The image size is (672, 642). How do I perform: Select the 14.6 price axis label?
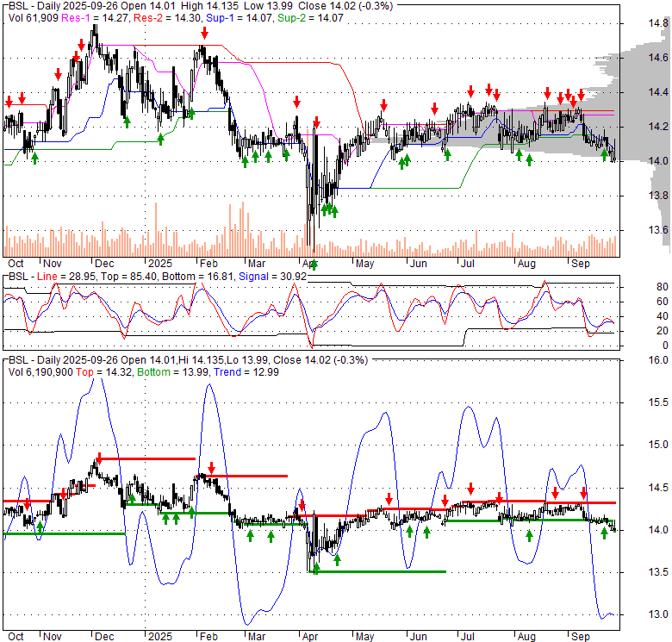coord(658,57)
